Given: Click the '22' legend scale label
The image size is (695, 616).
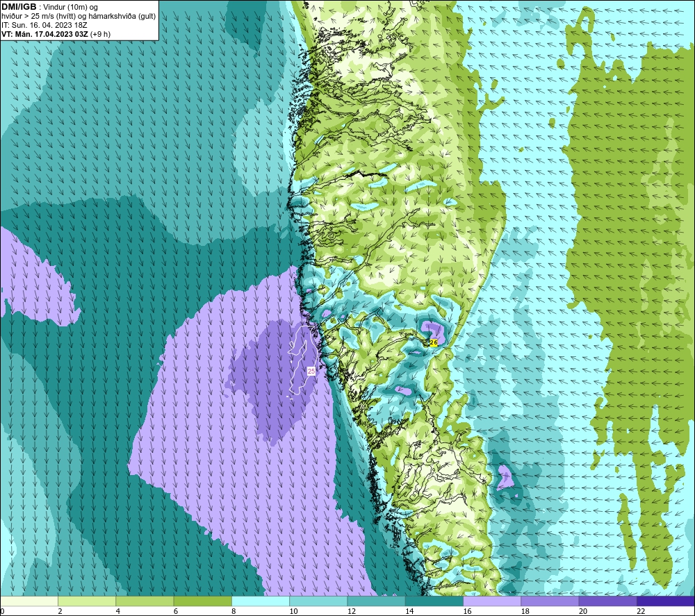Looking at the screenshot, I should click(x=641, y=611).
